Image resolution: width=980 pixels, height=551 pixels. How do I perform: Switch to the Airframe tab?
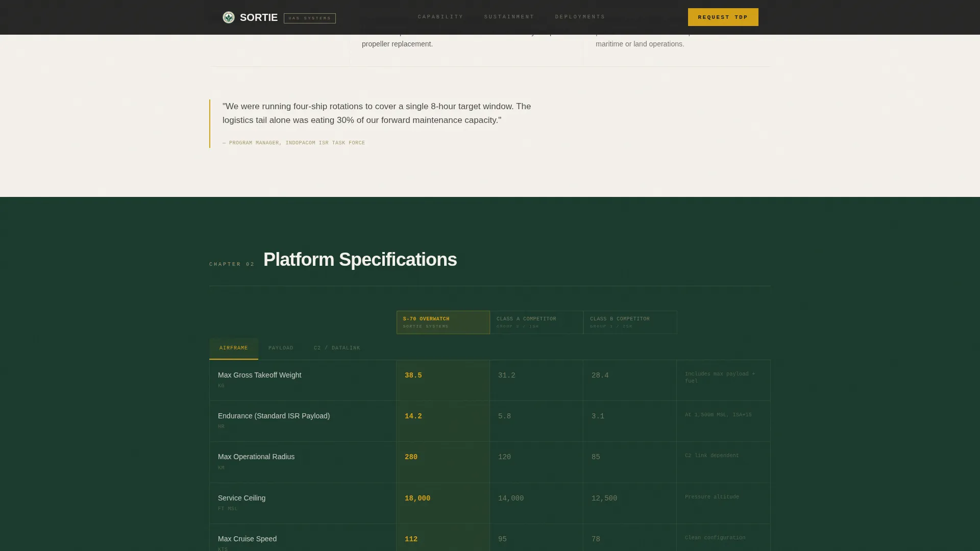pos(234,348)
